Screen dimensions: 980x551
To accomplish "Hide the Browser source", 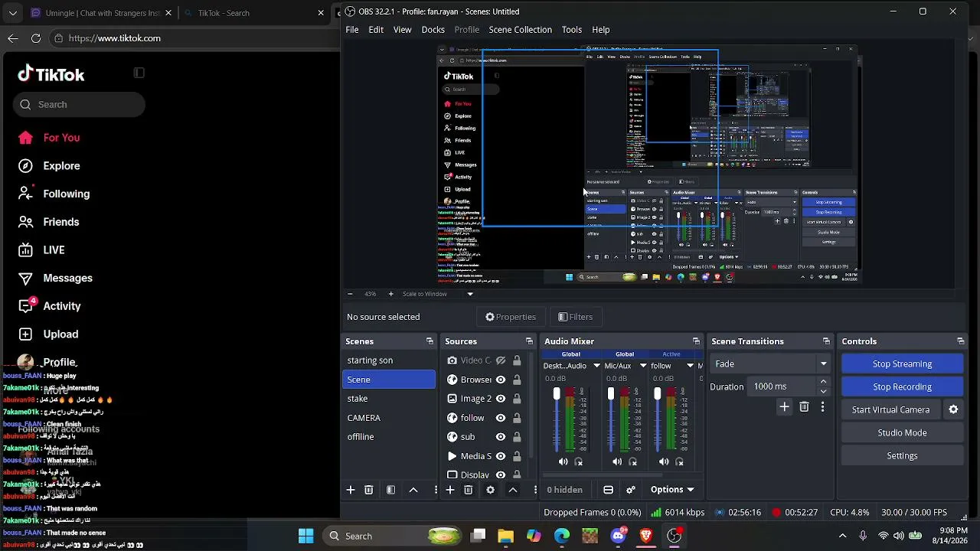I will coord(501,380).
